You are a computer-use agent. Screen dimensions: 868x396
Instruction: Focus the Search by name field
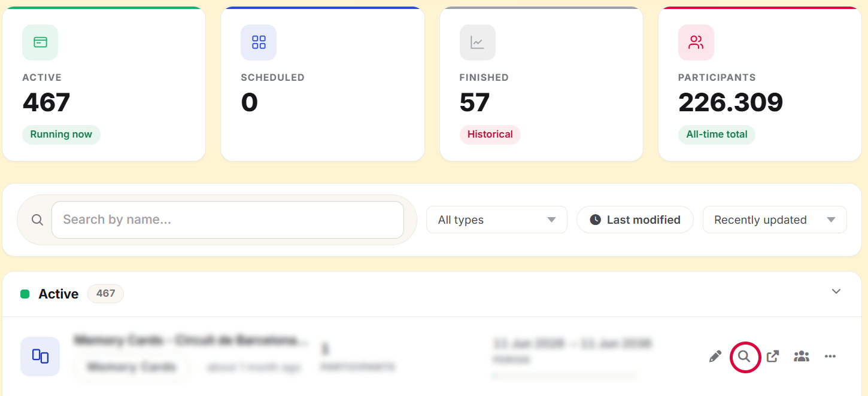point(227,220)
